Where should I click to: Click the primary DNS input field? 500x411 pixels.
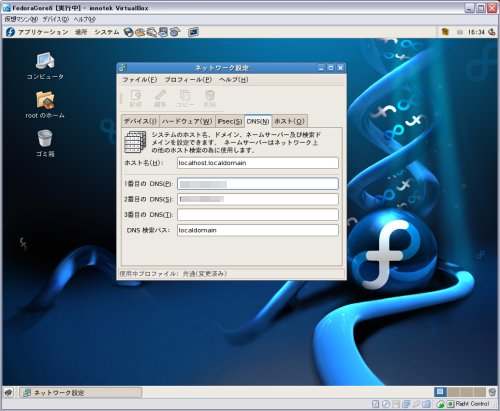[258, 184]
